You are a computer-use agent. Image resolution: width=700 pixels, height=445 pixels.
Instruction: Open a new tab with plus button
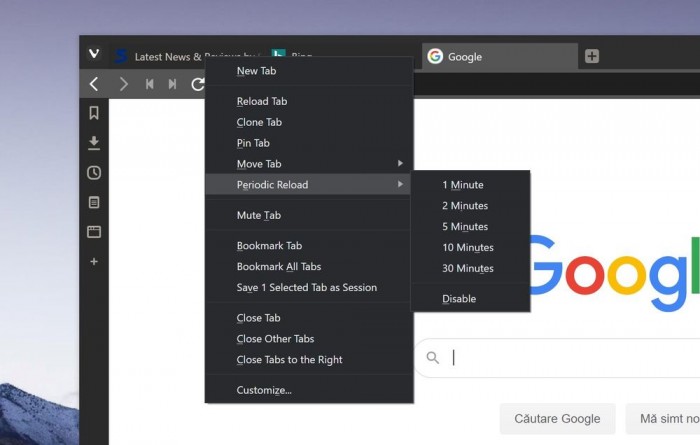pyautogui.click(x=592, y=56)
